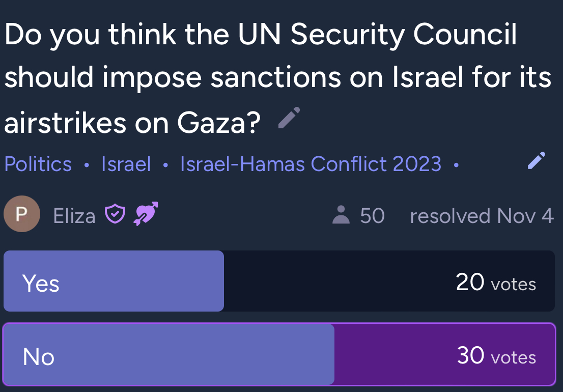Click the heart with arrow badge
This screenshot has height=392, width=563.
pyautogui.click(x=146, y=214)
